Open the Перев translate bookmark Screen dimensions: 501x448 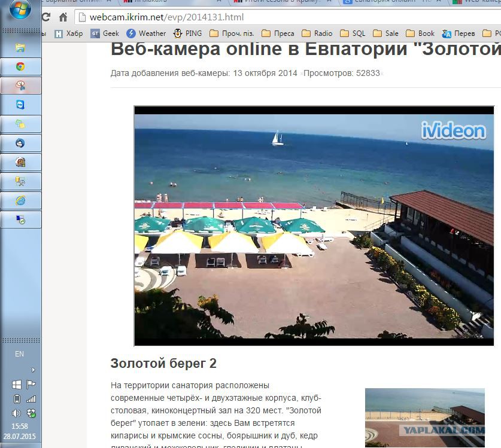(x=459, y=33)
